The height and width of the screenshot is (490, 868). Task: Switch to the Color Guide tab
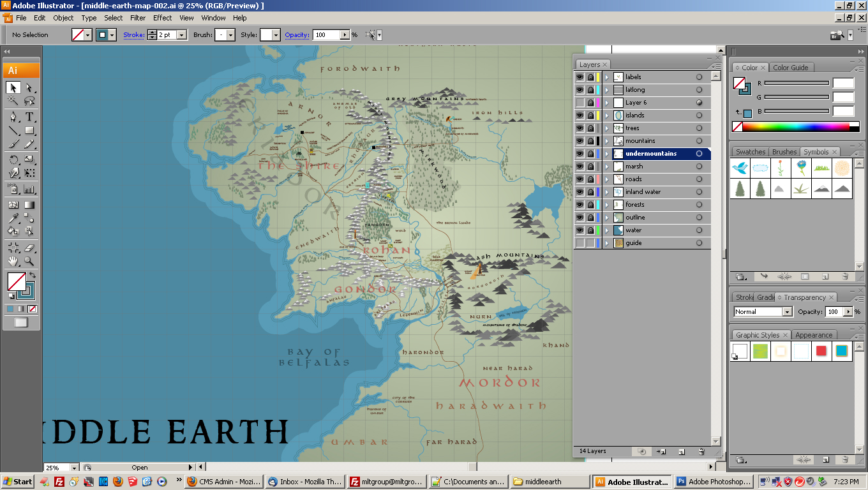pyautogui.click(x=790, y=68)
